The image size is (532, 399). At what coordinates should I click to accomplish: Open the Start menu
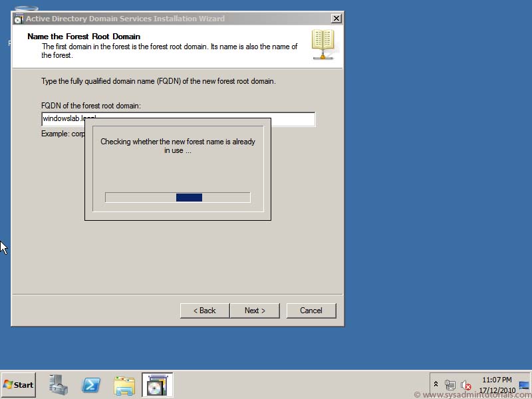[x=17, y=384]
